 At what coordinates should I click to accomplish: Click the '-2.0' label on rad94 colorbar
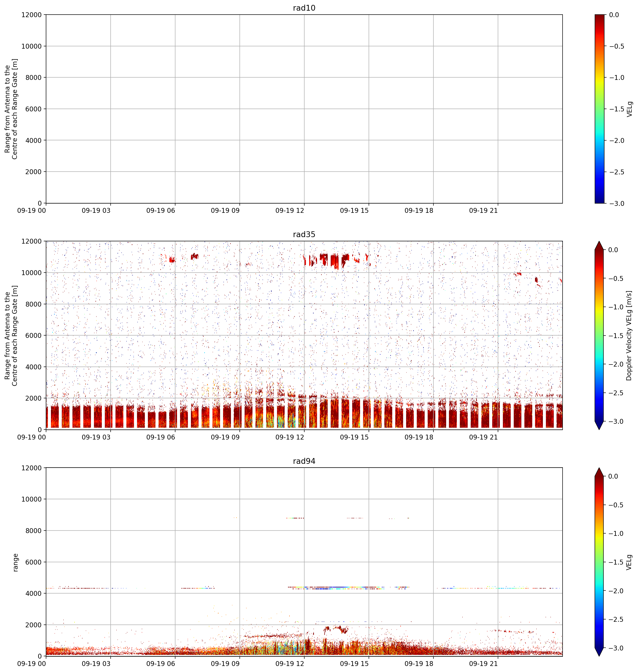(x=616, y=591)
